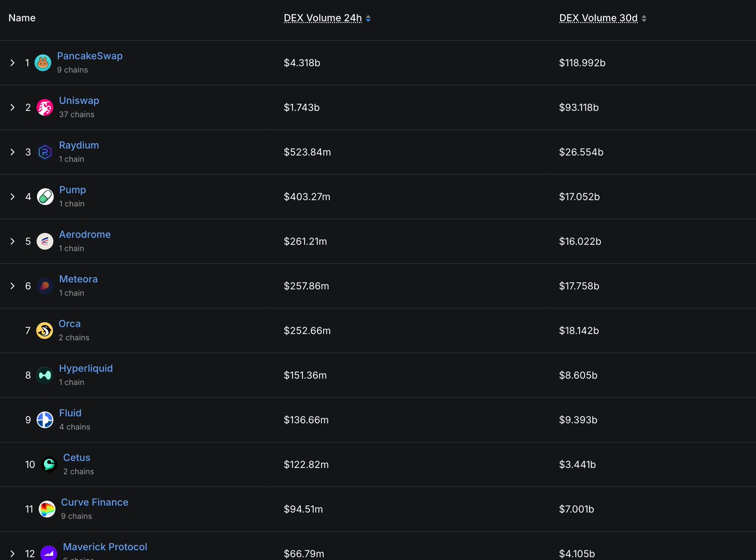
Task: Click the Raydium logo icon
Action: point(45,152)
